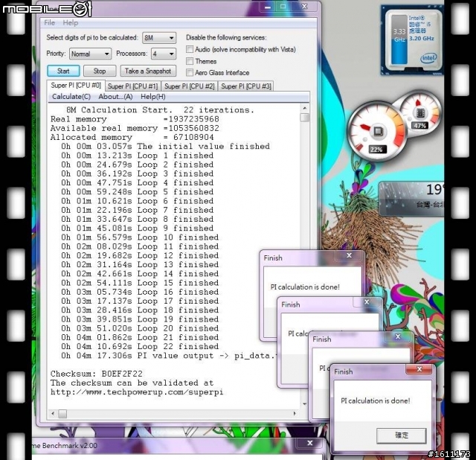Toggle the Audio service checkbox

tap(190, 49)
